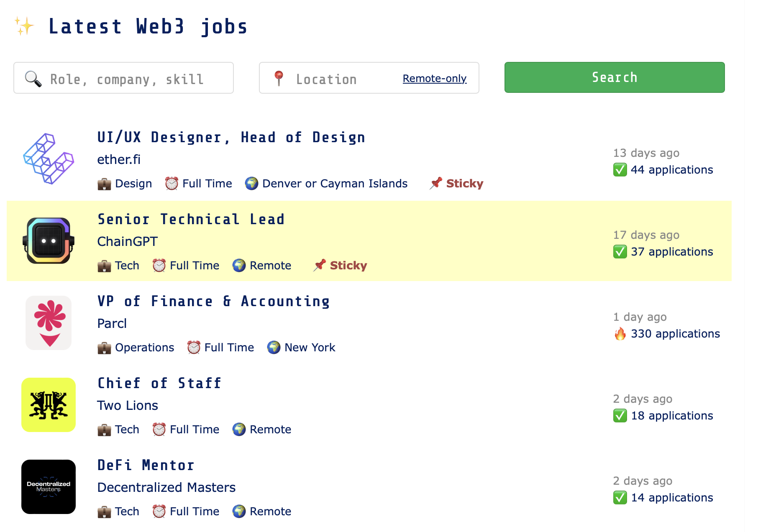This screenshot has width=758, height=532.
Task: Open the Parcl pink flower logo
Action: [x=49, y=323]
